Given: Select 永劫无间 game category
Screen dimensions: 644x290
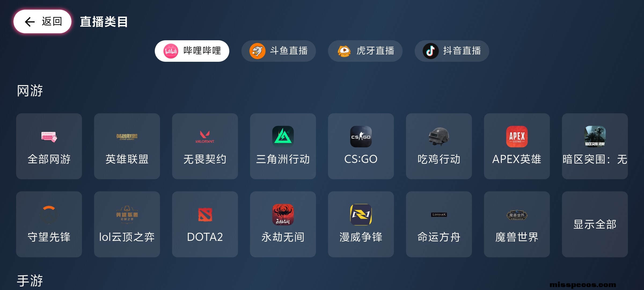Looking at the screenshot, I should [x=283, y=224].
